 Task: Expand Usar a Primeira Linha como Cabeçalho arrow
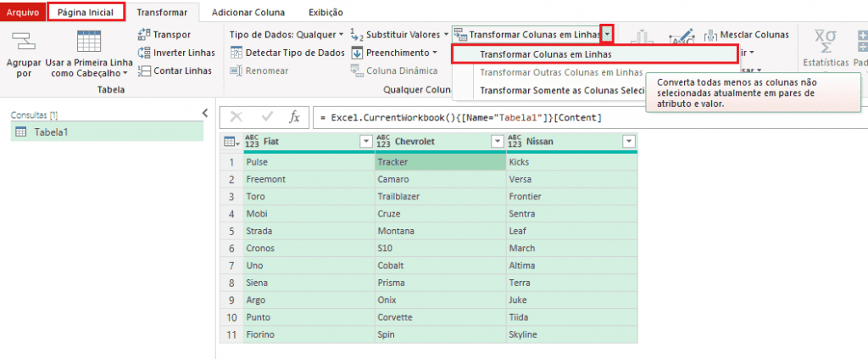pos(125,73)
